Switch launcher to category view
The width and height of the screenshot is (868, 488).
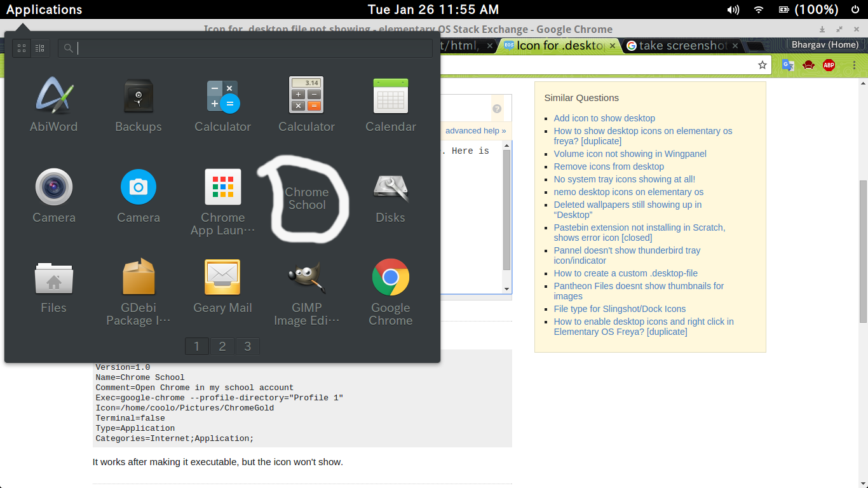click(x=39, y=48)
